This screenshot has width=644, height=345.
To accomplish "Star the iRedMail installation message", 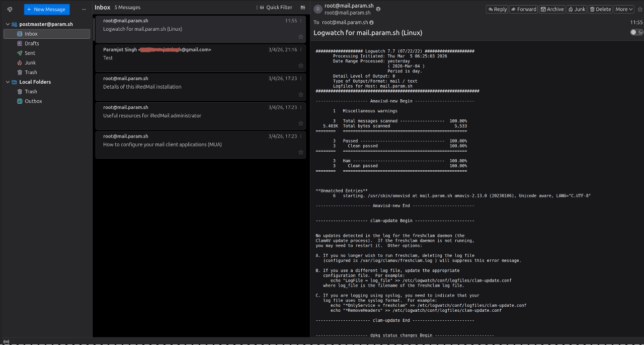I will coord(300,94).
